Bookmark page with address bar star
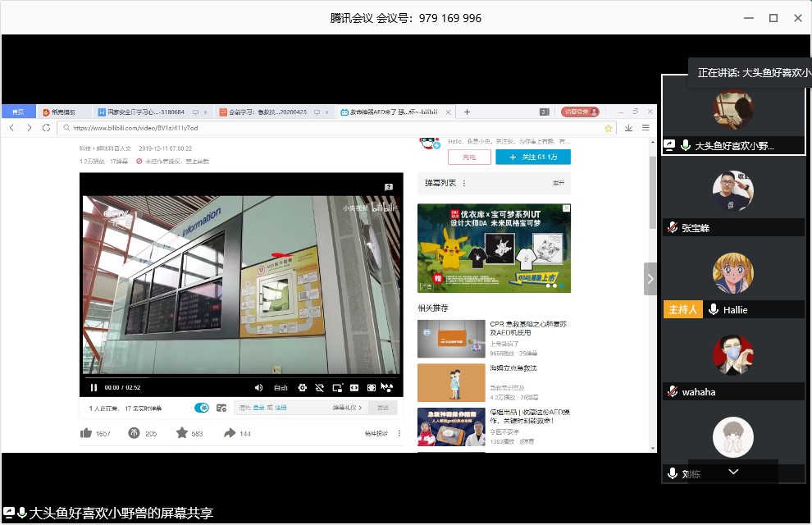Viewport: 812px width, 525px height. click(609, 128)
